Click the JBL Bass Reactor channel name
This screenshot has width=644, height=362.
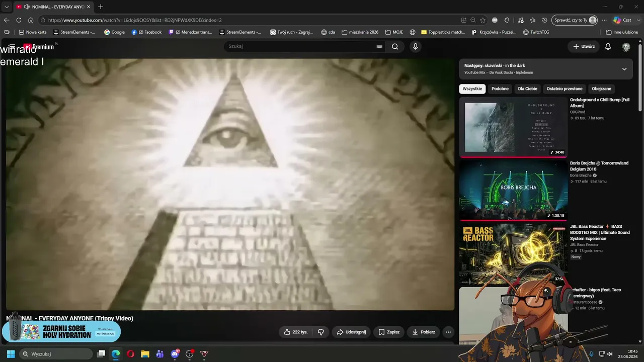coord(584,245)
